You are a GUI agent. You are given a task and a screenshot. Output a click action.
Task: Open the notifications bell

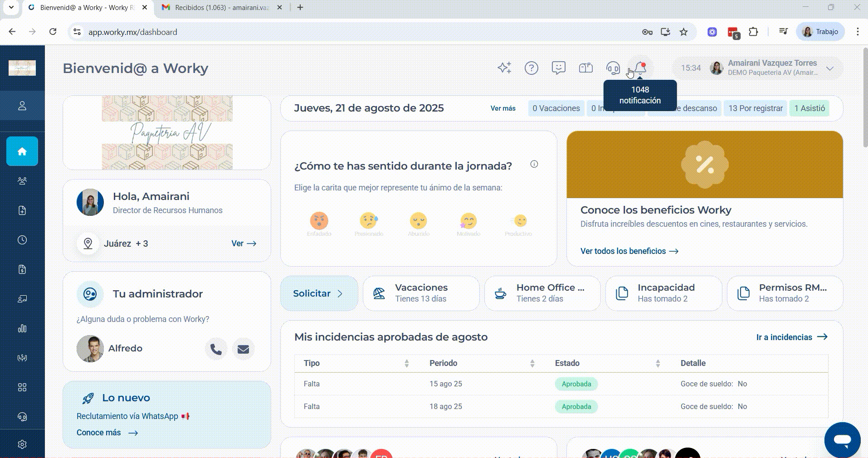click(x=640, y=68)
